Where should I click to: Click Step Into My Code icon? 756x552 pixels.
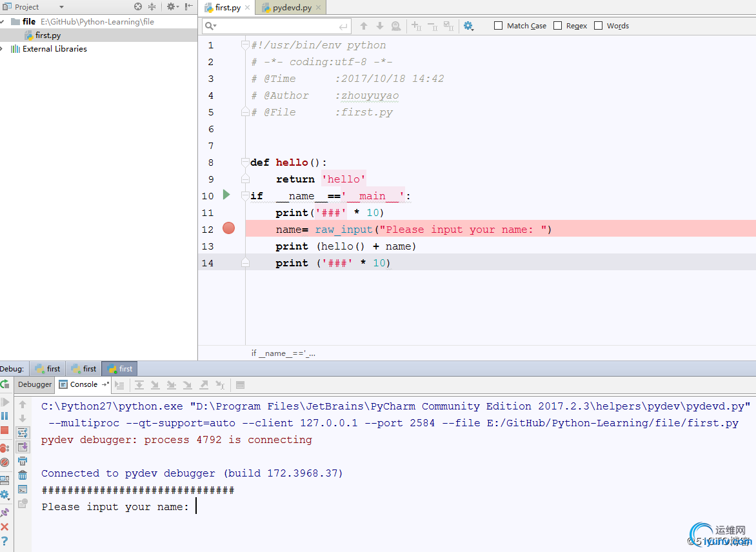[x=171, y=385]
